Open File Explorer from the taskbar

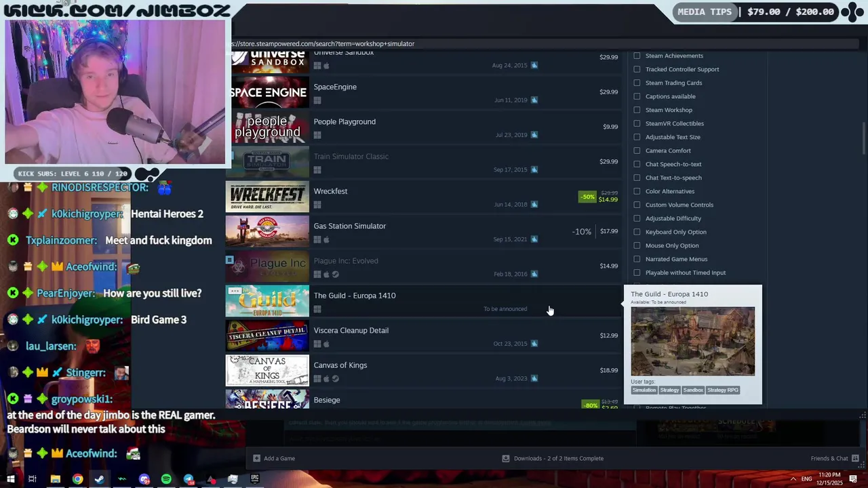click(x=56, y=479)
